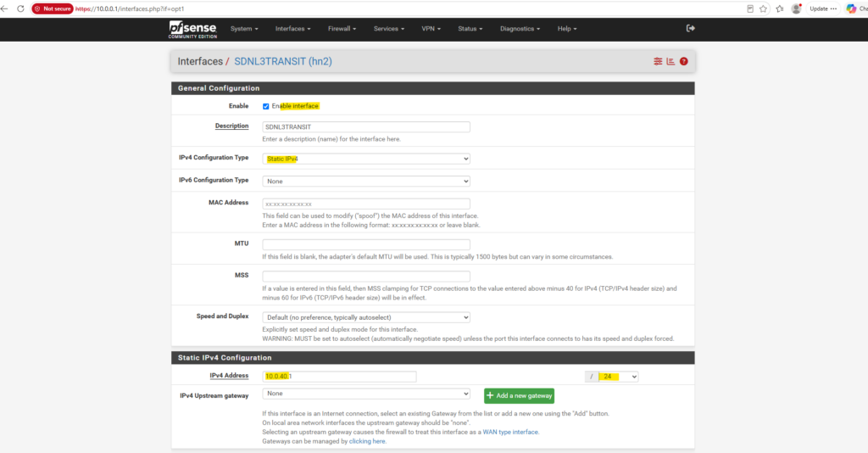Click the pfSense logo home icon
868x453 pixels.
192,30
